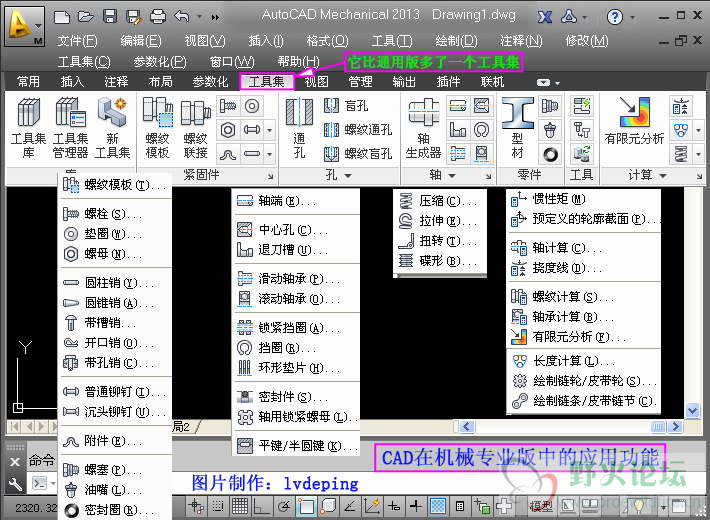Click the center hole icon in 轴 panel

click(482, 106)
